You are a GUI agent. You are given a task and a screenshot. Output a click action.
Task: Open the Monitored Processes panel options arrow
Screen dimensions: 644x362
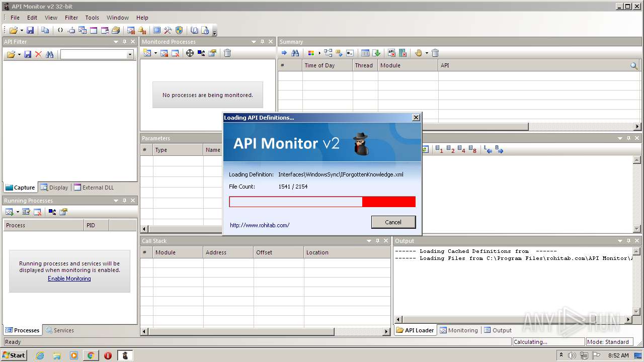[x=254, y=42]
